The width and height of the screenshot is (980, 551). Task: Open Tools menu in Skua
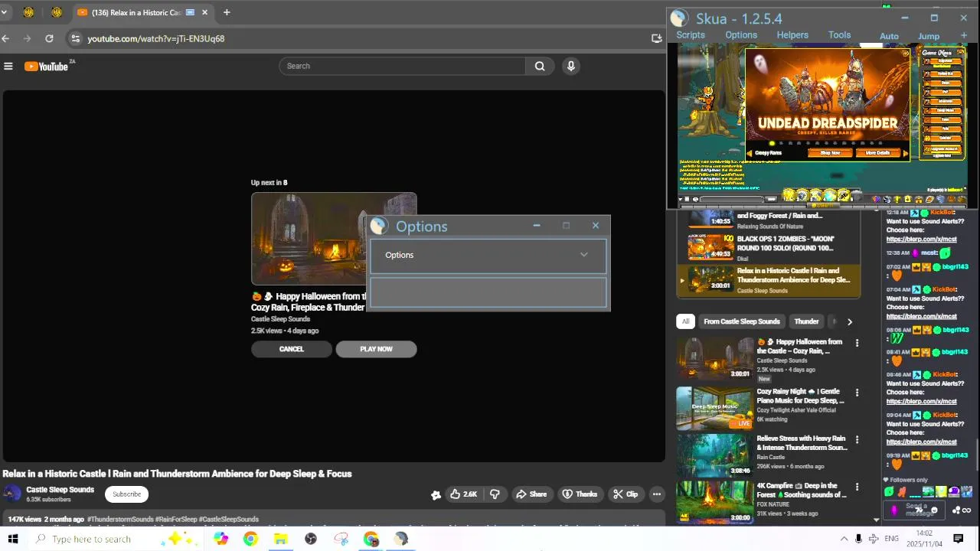coord(839,35)
